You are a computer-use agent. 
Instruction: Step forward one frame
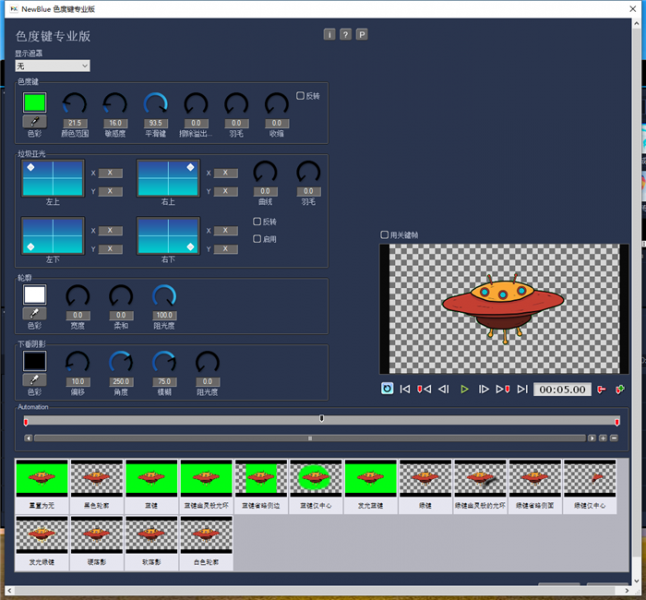tap(483, 389)
